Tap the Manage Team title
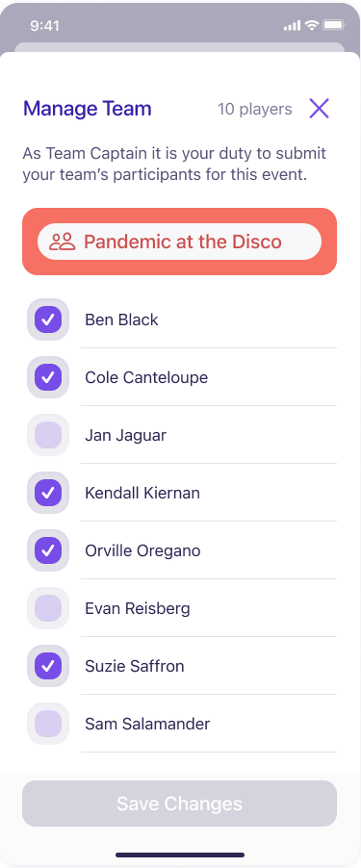 (x=88, y=109)
